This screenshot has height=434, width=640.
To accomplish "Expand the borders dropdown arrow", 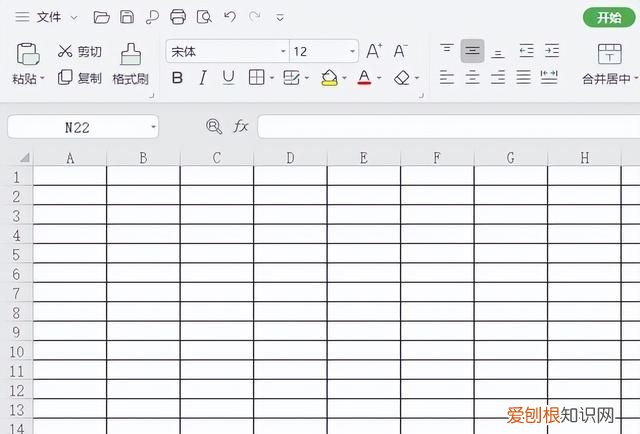I will [x=272, y=78].
